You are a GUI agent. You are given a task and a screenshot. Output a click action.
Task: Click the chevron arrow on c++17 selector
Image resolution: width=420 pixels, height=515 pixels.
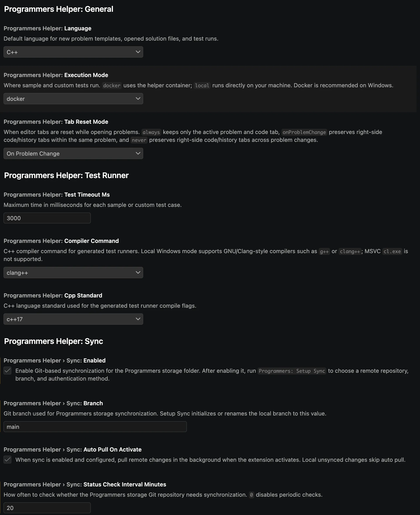(x=138, y=319)
